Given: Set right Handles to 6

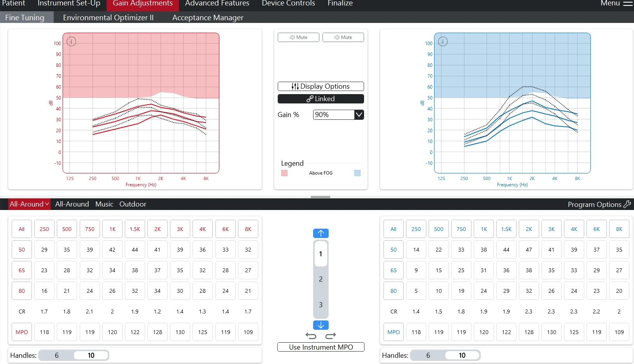Looking at the screenshot, I should [x=428, y=355].
